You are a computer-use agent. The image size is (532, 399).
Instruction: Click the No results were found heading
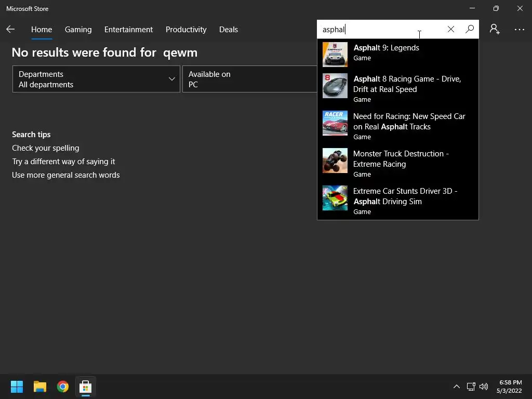coord(104,52)
